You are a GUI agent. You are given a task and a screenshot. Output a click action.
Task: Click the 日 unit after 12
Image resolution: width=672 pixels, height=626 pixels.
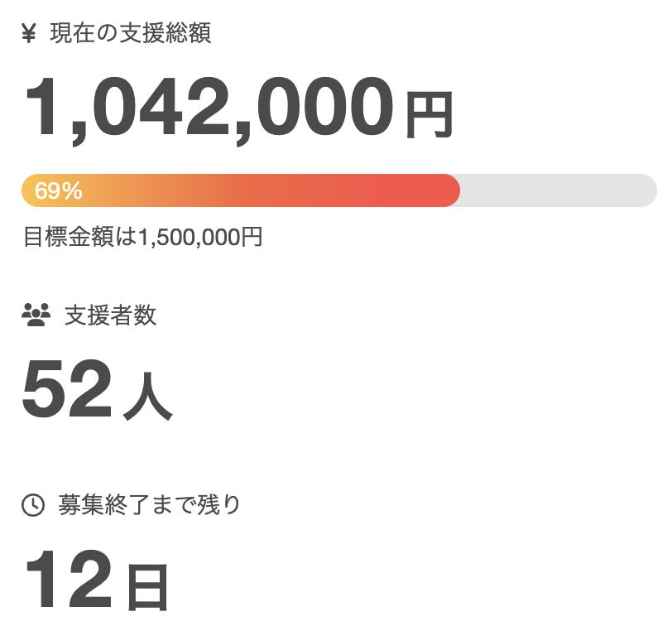147,586
